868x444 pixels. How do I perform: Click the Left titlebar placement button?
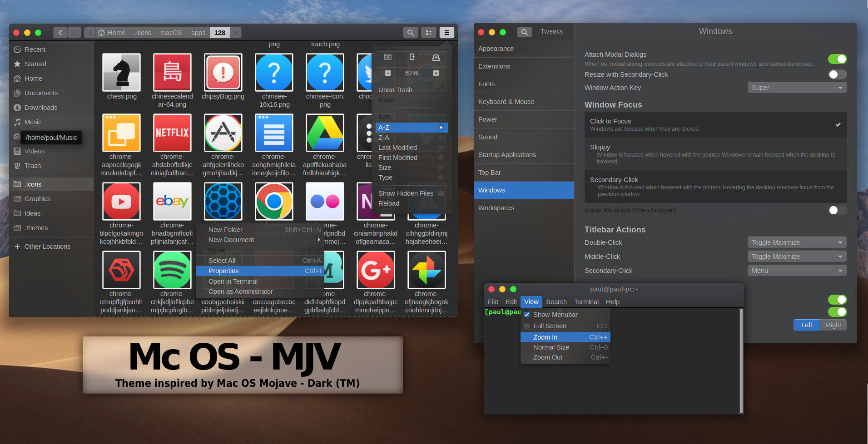pos(806,325)
